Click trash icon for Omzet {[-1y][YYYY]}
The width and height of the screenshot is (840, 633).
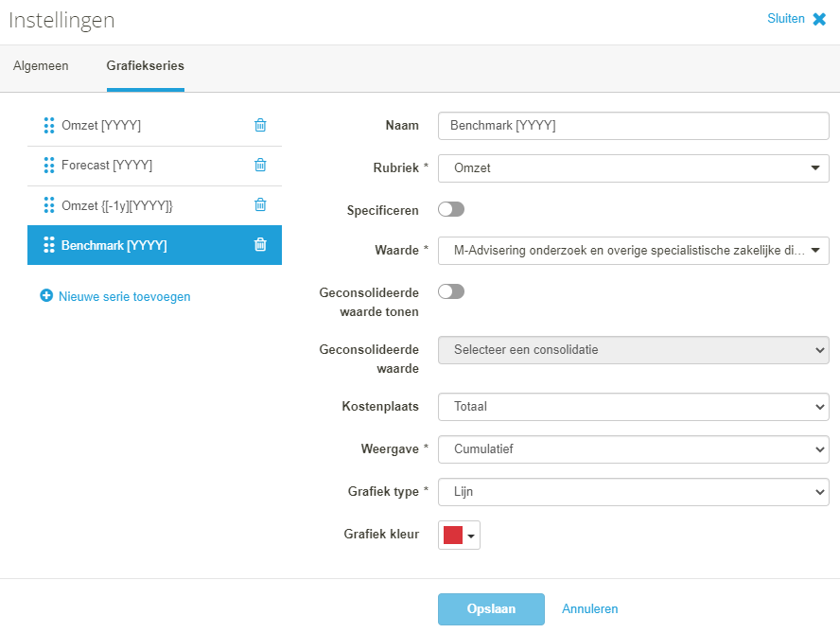coord(260,204)
